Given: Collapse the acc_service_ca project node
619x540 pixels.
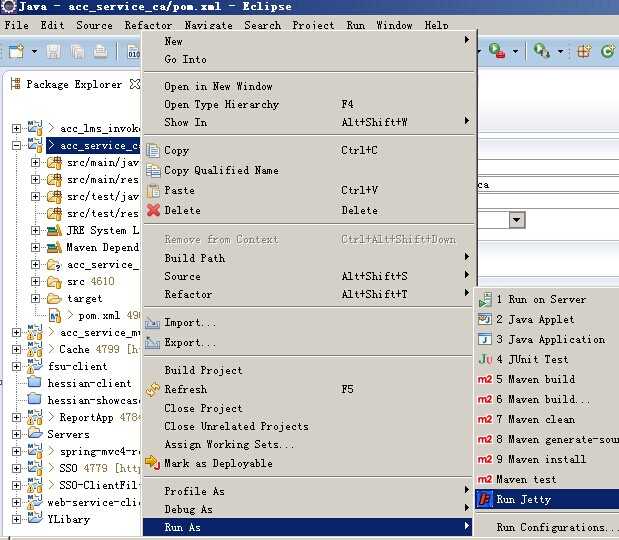Looking at the screenshot, I should click(x=16, y=146).
